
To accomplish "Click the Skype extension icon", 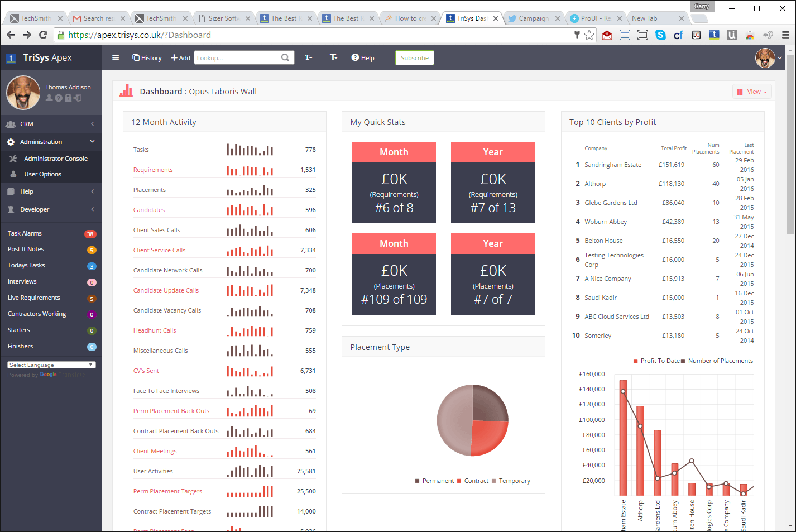I will click(x=661, y=35).
